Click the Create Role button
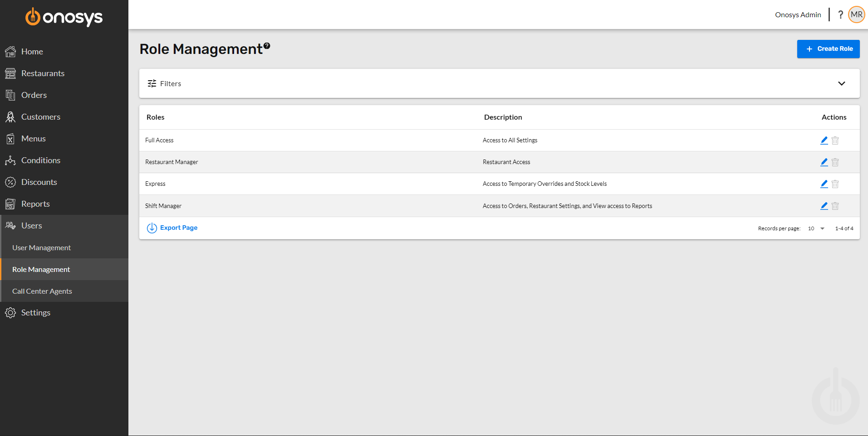Viewport: 868px width, 436px height. [828, 48]
